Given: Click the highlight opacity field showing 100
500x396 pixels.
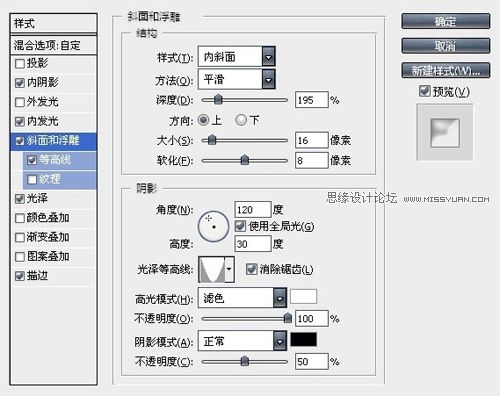Looking at the screenshot, I should click(x=312, y=318).
